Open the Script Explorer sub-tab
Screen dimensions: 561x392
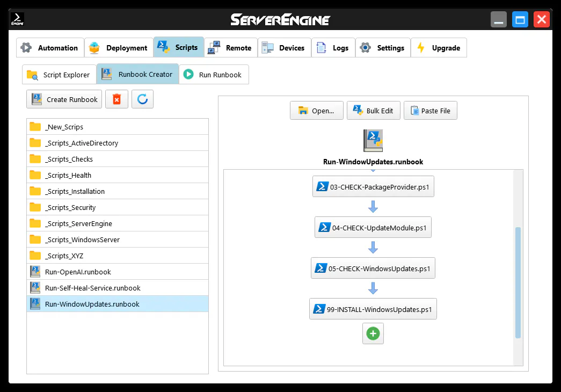click(x=59, y=75)
